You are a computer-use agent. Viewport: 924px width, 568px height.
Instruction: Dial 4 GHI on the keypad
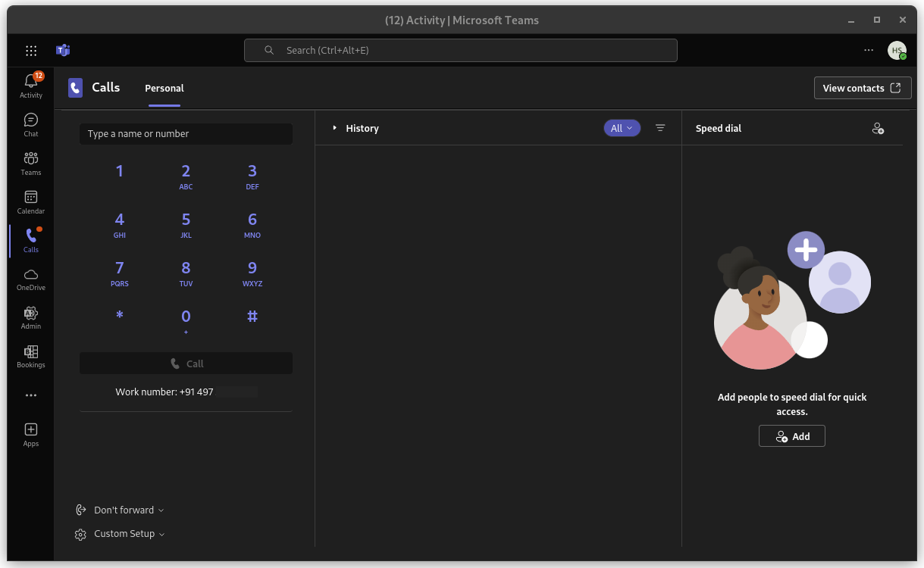click(120, 224)
